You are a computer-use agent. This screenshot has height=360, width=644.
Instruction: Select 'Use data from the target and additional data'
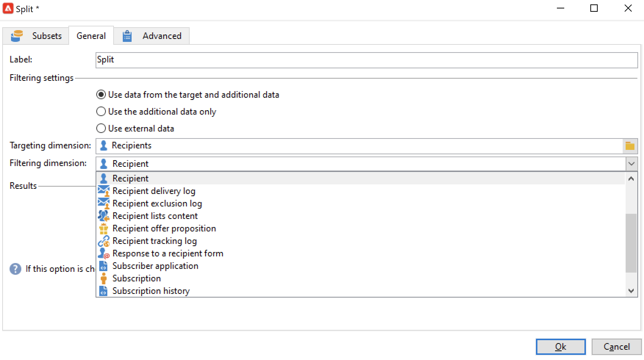pyautogui.click(x=101, y=95)
